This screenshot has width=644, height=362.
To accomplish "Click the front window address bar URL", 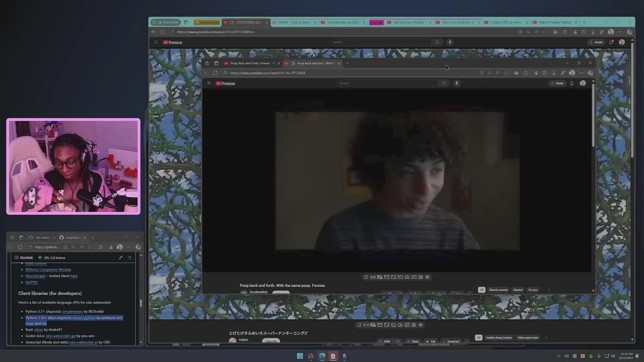I will point(268,73).
